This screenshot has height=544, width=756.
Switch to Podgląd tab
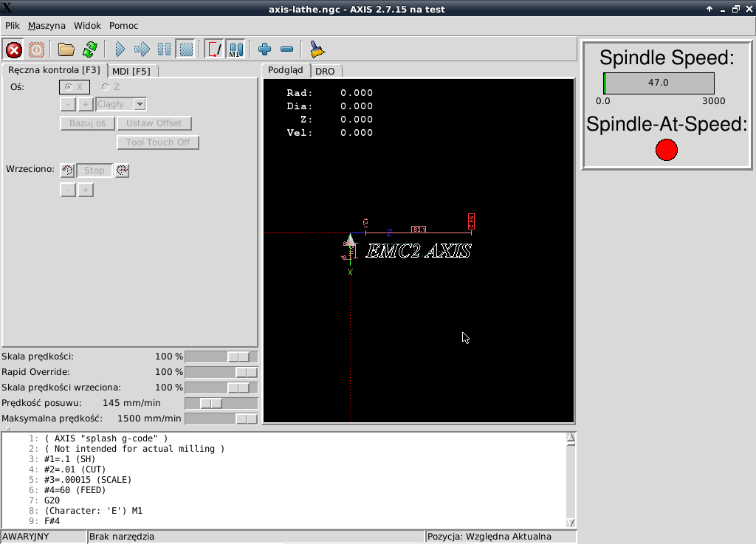tap(286, 70)
